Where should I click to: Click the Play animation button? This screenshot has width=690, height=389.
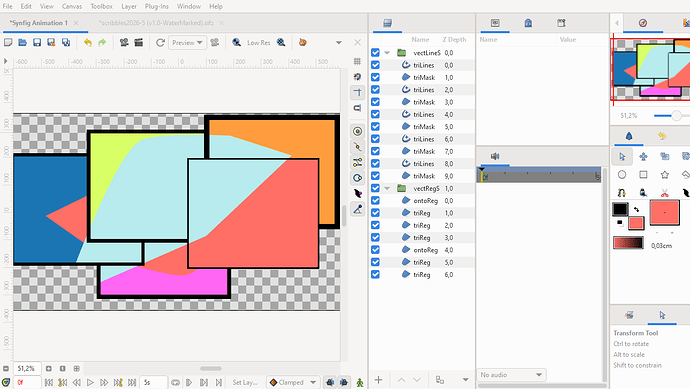90,382
